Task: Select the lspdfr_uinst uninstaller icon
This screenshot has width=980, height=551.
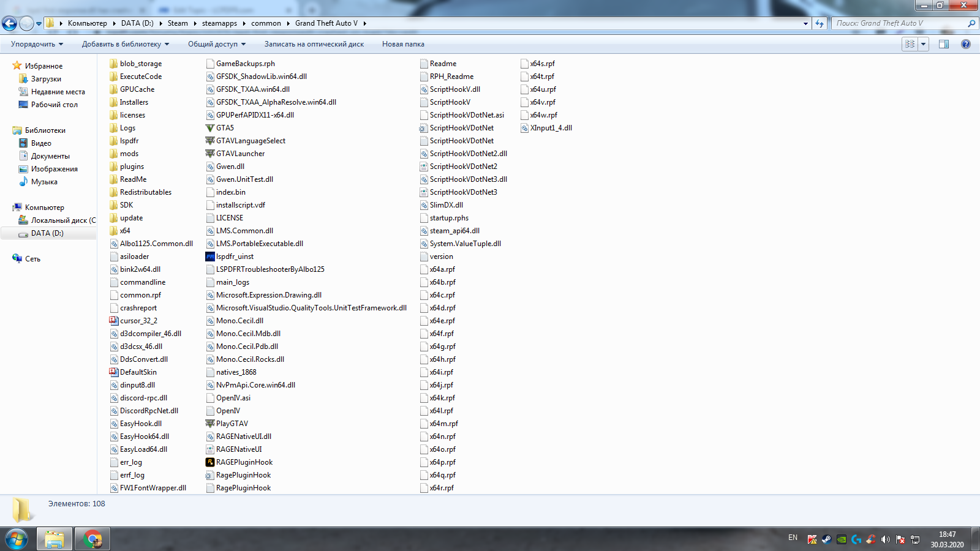Action: 210,257
